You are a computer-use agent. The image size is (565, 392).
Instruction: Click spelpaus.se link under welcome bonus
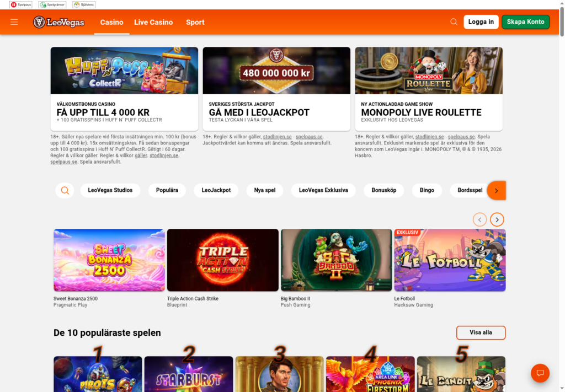pyautogui.click(x=64, y=162)
